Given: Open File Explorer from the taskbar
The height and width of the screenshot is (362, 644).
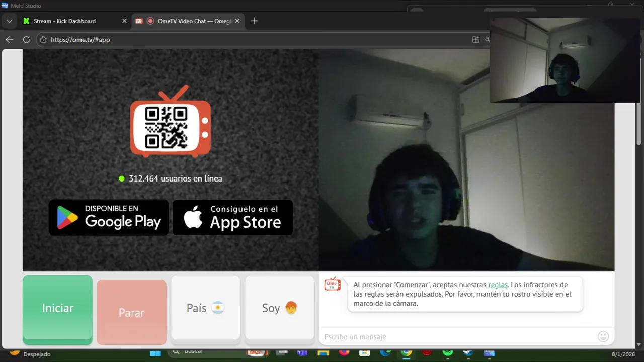Looking at the screenshot, I should (x=324, y=353).
